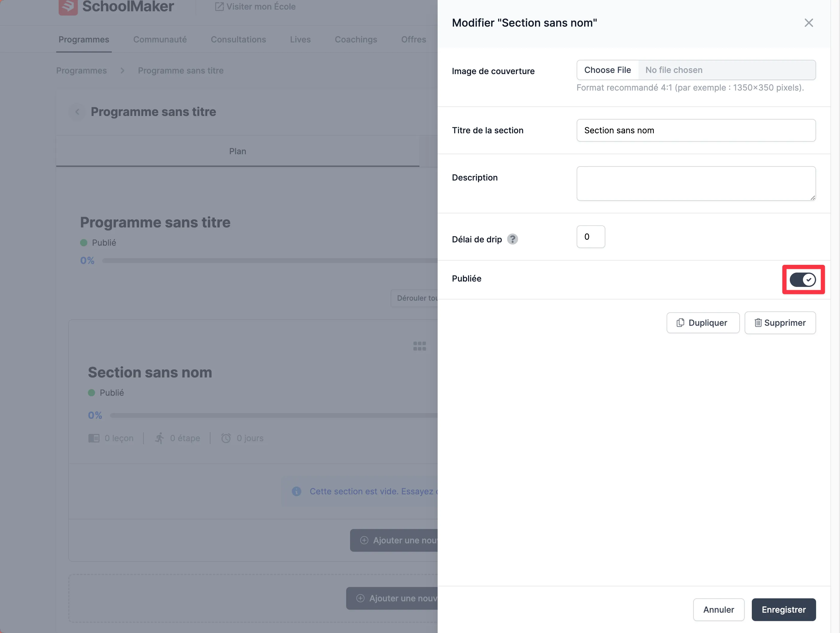Click the bottom Ajouter une nouvelle button

click(392, 598)
